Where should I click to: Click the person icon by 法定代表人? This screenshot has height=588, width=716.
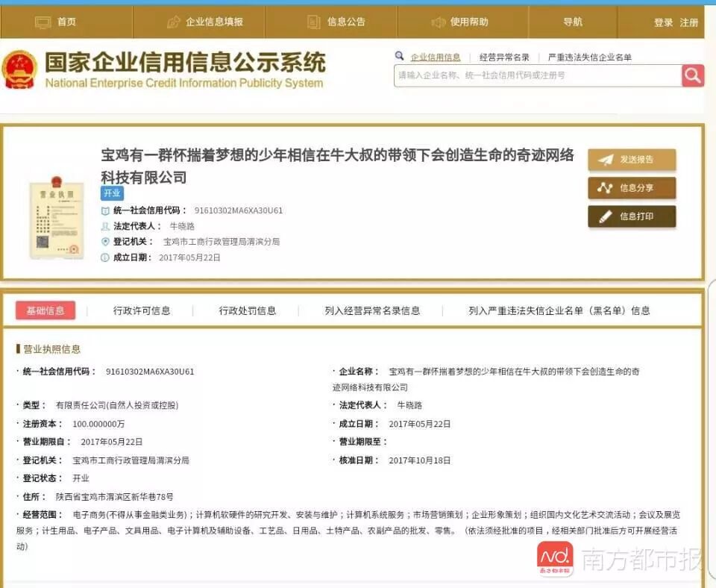[x=105, y=226]
